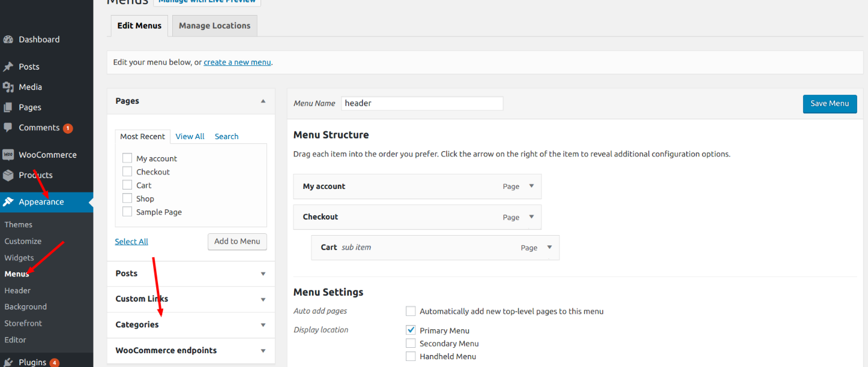Click the WooCommerce logo icon
The height and width of the screenshot is (367, 868).
tap(8, 155)
